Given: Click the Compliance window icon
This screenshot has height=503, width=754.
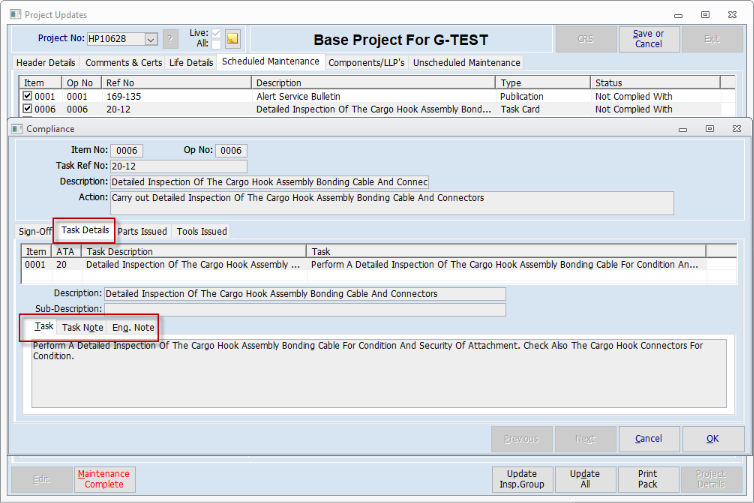Looking at the screenshot, I should 17,129.
